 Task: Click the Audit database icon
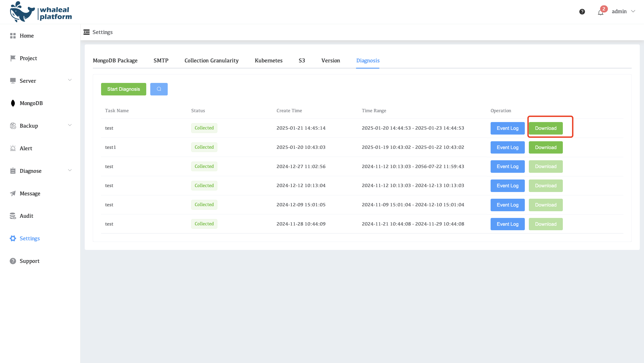[x=13, y=216]
